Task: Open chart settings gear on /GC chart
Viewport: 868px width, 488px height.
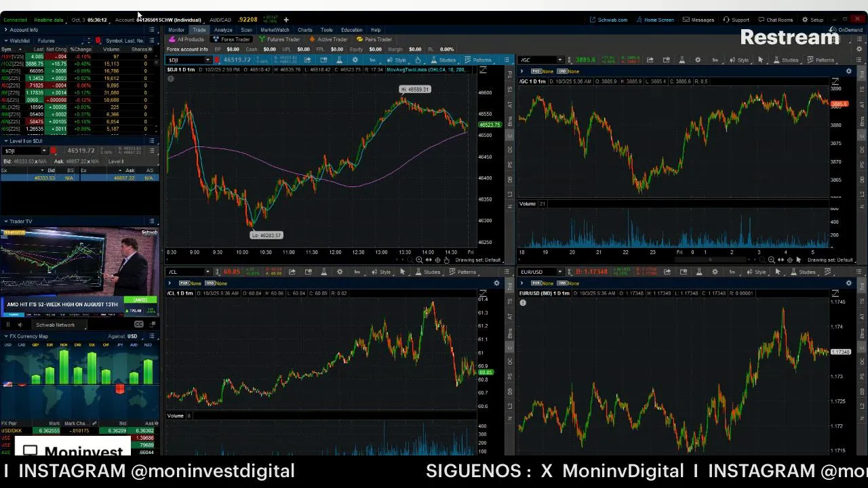Action: tap(698, 60)
